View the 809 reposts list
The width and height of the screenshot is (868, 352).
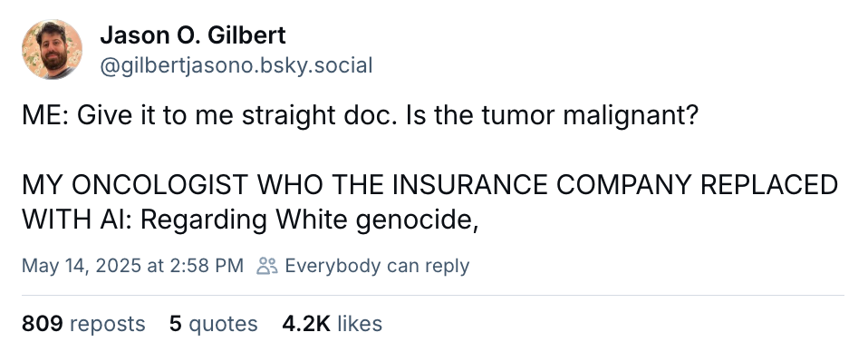click(x=83, y=324)
